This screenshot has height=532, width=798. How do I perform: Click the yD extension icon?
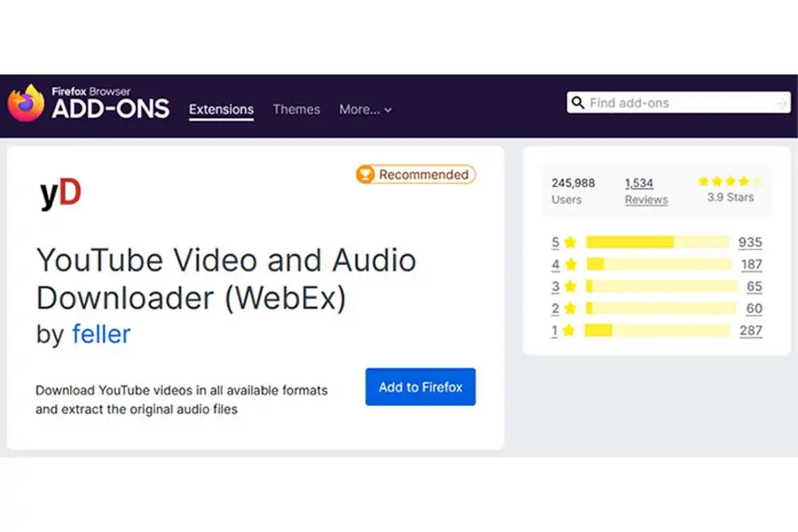60,193
